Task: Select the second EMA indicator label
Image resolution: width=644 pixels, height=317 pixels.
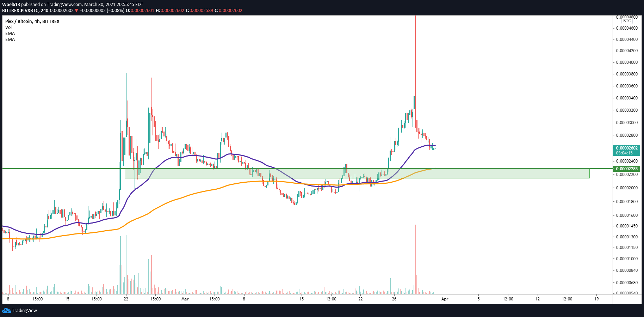Action: coord(10,39)
